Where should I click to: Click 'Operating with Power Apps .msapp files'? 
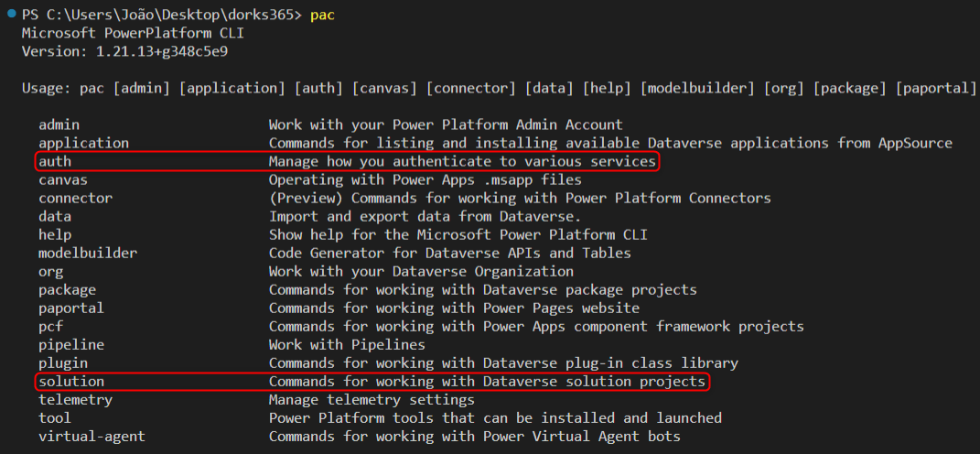tap(425, 180)
